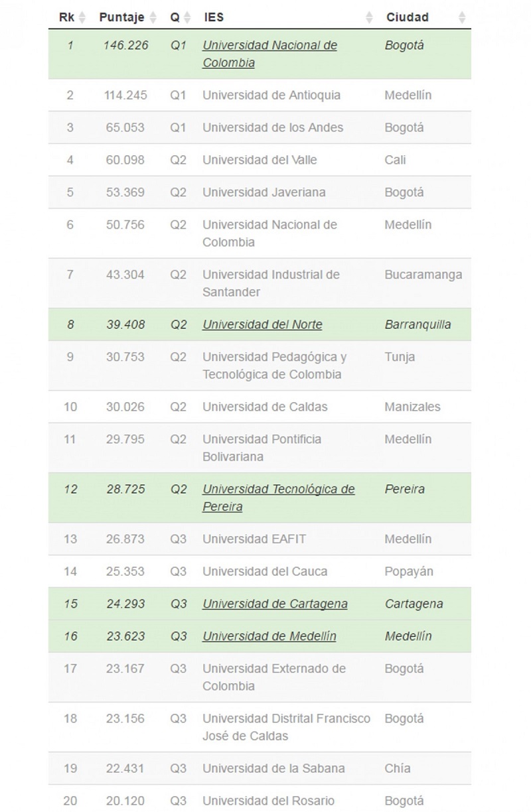Screen dimensions: 531x812
Task: Click the Universidad del Valle row
Action: point(260,160)
